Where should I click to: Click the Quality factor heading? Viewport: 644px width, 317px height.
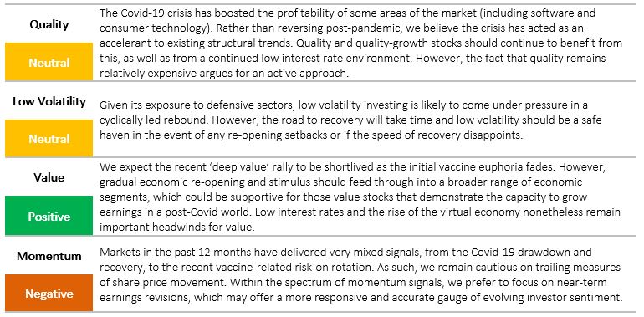49,24
